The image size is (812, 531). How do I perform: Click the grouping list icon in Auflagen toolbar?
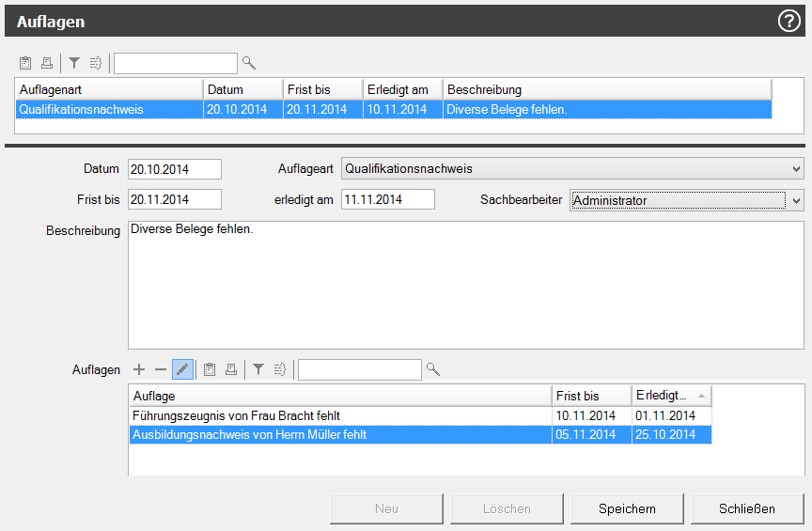(x=279, y=370)
